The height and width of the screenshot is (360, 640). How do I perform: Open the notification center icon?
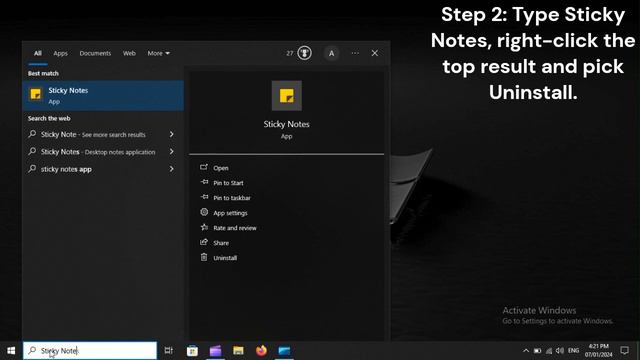[624, 351]
